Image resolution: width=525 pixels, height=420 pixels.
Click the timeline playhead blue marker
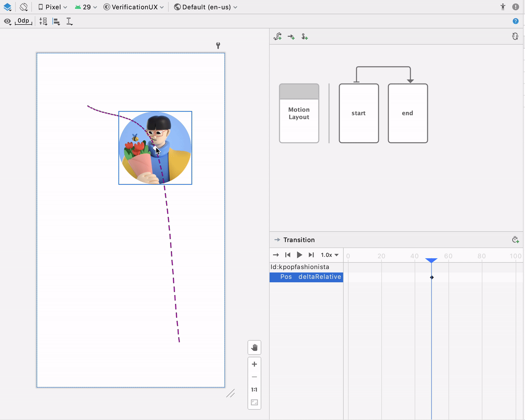[x=431, y=260]
